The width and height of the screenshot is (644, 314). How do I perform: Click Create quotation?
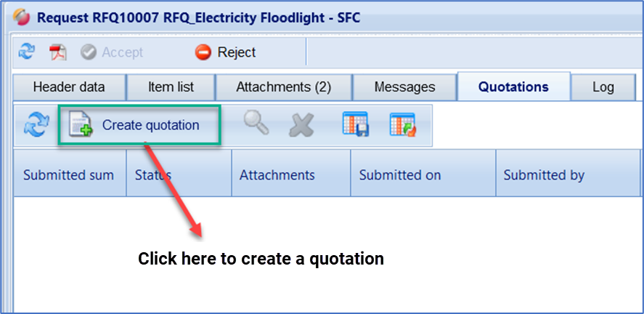coord(138,125)
